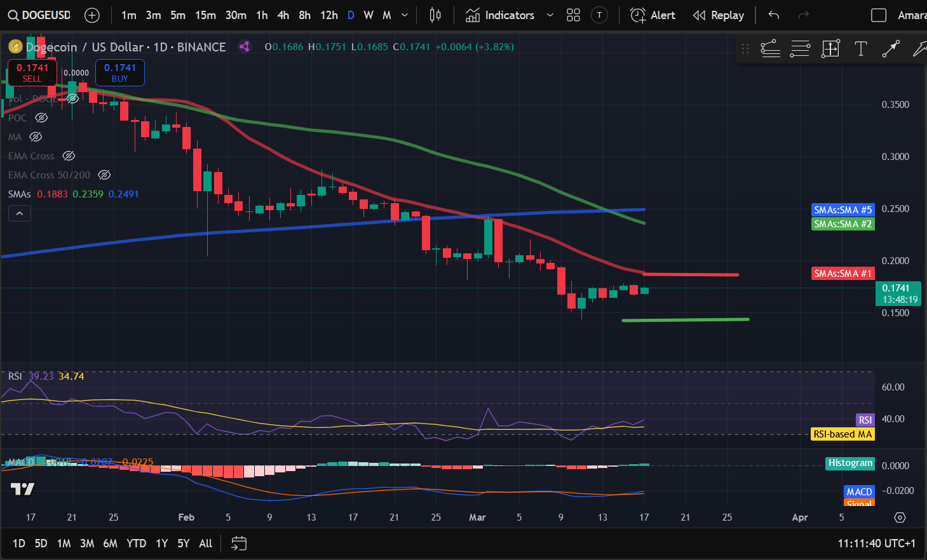Click the RSI-based MA scale label
The height and width of the screenshot is (560, 927).
[842, 434]
